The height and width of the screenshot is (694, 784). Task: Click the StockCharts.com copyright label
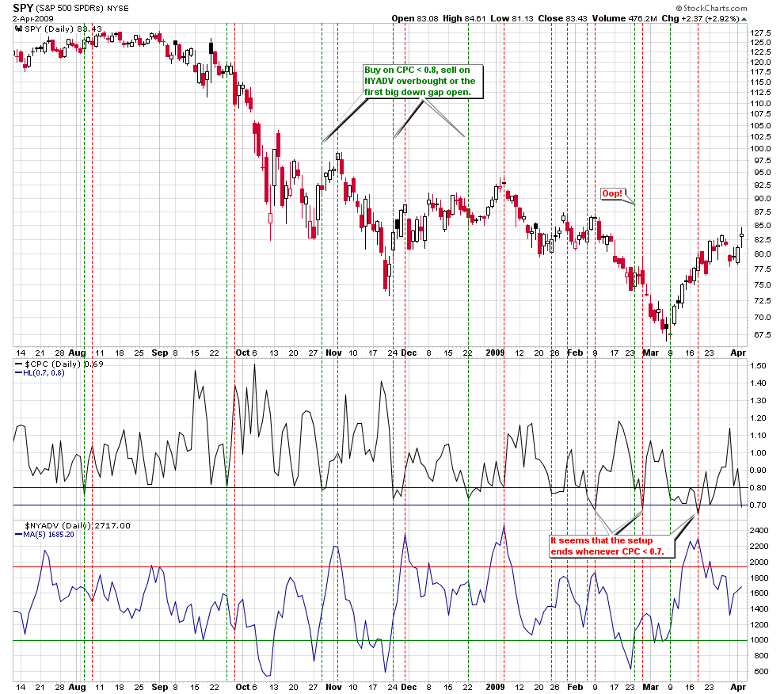pos(711,8)
